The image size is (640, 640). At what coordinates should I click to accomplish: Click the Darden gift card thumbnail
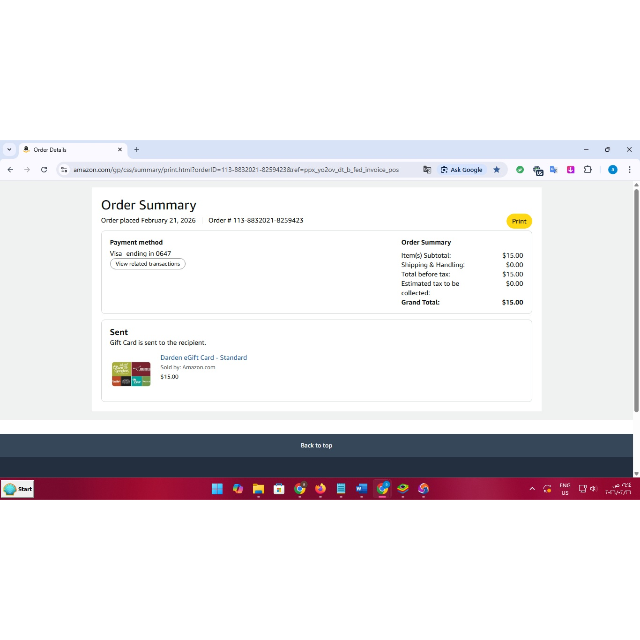coord(131,374)
